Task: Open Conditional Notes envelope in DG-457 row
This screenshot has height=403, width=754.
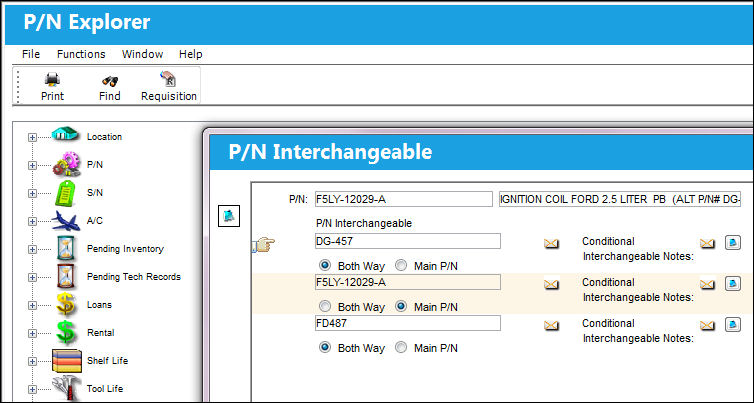Action: (x=707, y=243)
